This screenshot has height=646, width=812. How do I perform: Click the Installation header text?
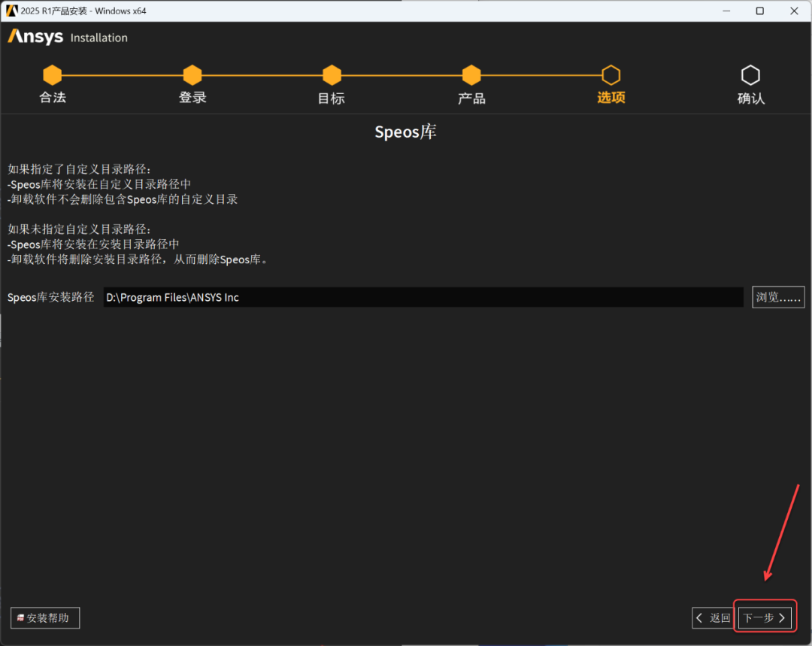click(x=99, y=38)
